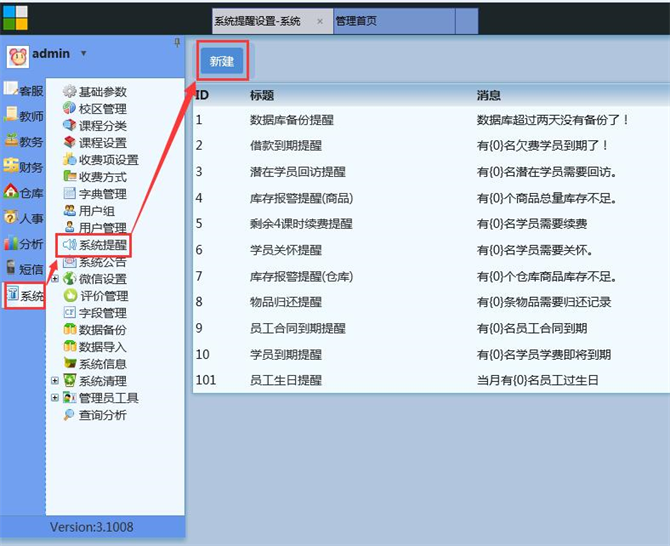Open 字段管理 tree item

click(x=94, y=313)
